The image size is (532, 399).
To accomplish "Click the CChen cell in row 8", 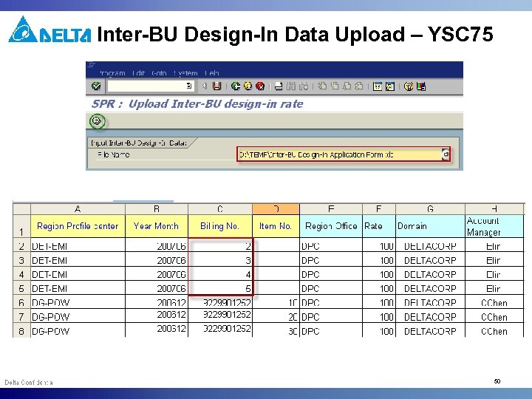I will point(494,330).
